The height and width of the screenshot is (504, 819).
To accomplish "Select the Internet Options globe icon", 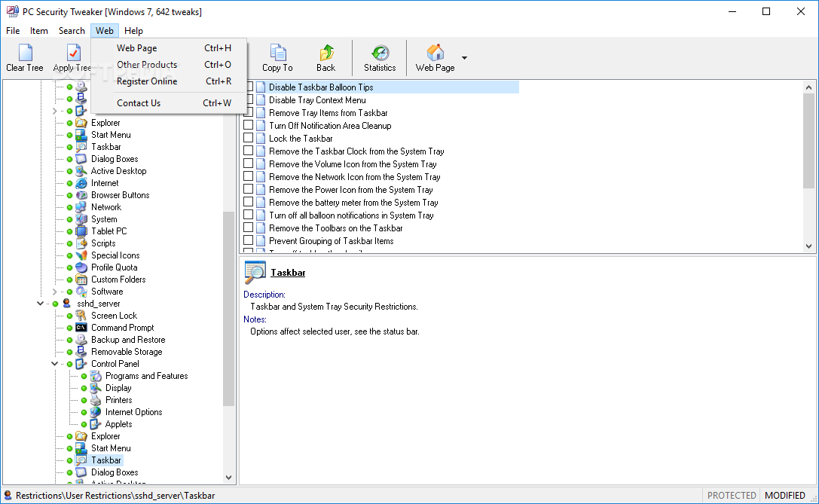I will [x=96, y=411].
